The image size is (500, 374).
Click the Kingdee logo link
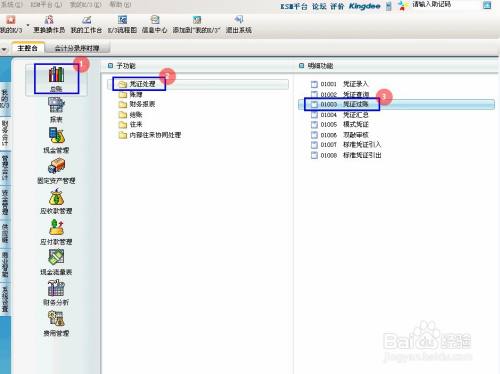(x=364, y=6)
